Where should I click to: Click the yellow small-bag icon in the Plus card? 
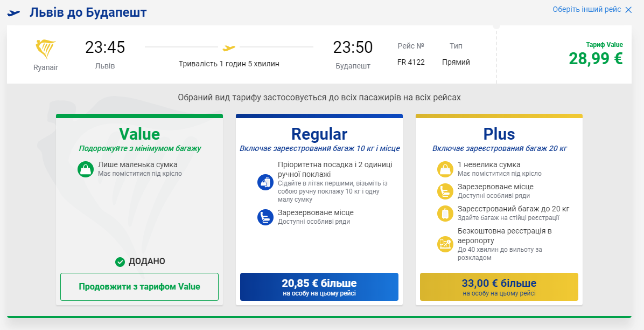(x=445, y=169)
